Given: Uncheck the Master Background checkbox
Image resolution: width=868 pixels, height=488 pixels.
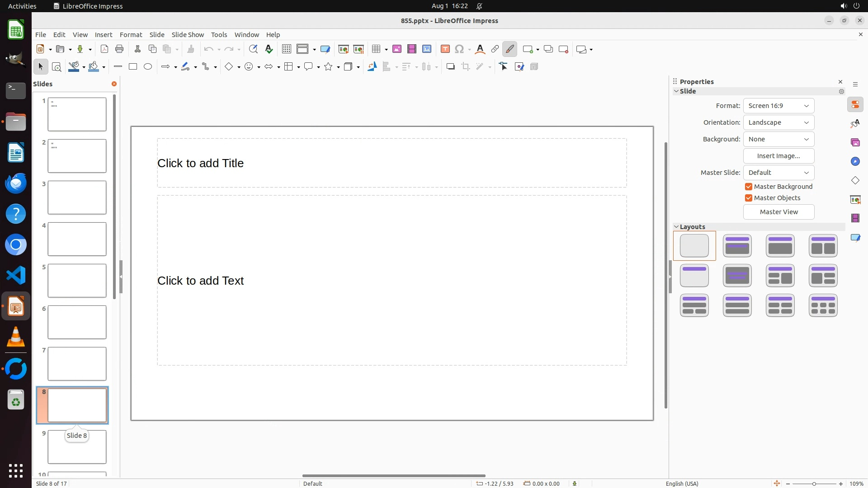Looking at the screenshot, I should (x=749, y=187).
